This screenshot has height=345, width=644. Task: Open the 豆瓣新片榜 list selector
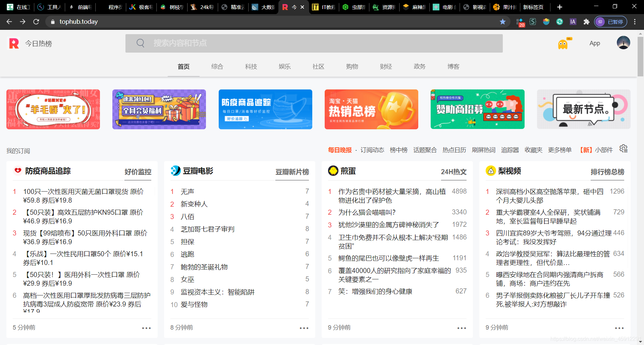click(292, 172)
